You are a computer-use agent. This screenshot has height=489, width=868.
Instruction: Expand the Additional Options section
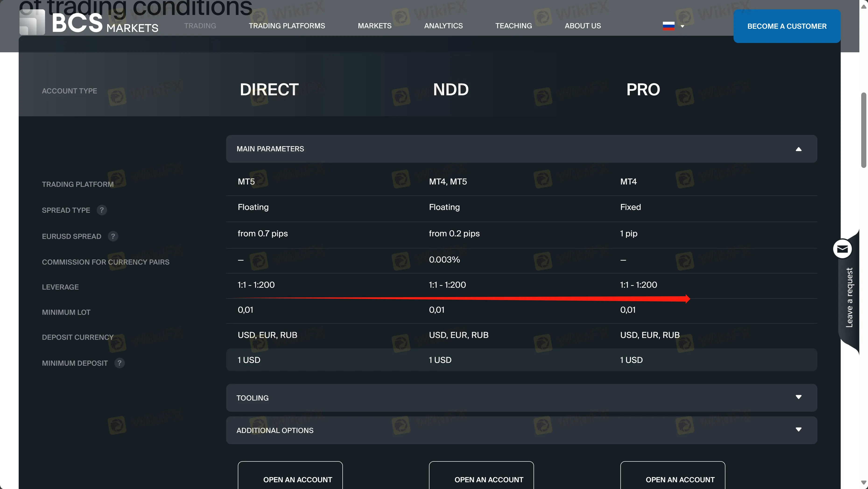pyautogui.click(x=798, y=430)
